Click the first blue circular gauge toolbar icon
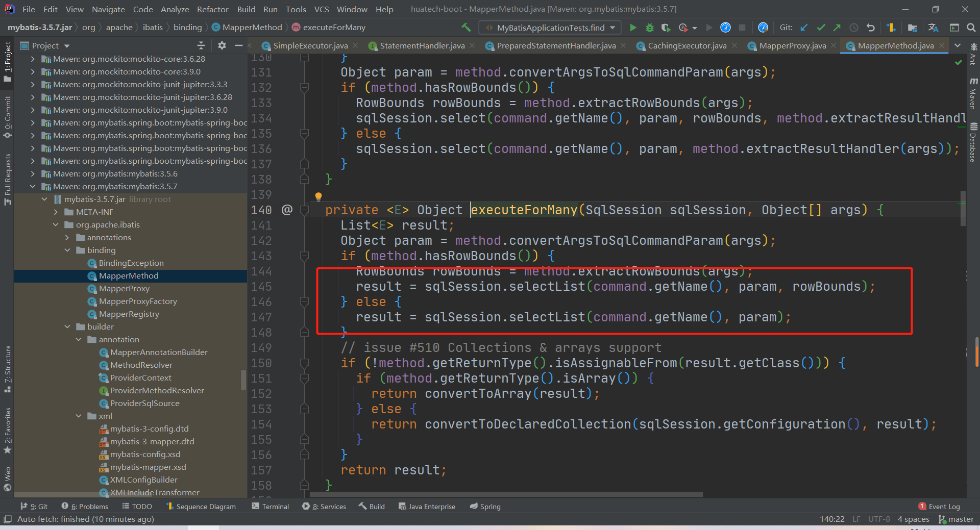This screenshot has width=980, height=530. point(725,28)
